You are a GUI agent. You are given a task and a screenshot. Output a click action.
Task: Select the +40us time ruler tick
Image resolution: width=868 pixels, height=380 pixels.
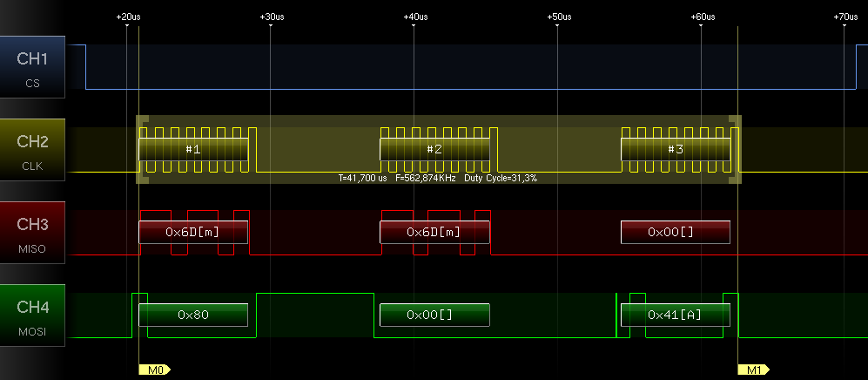tap(414, 17)
